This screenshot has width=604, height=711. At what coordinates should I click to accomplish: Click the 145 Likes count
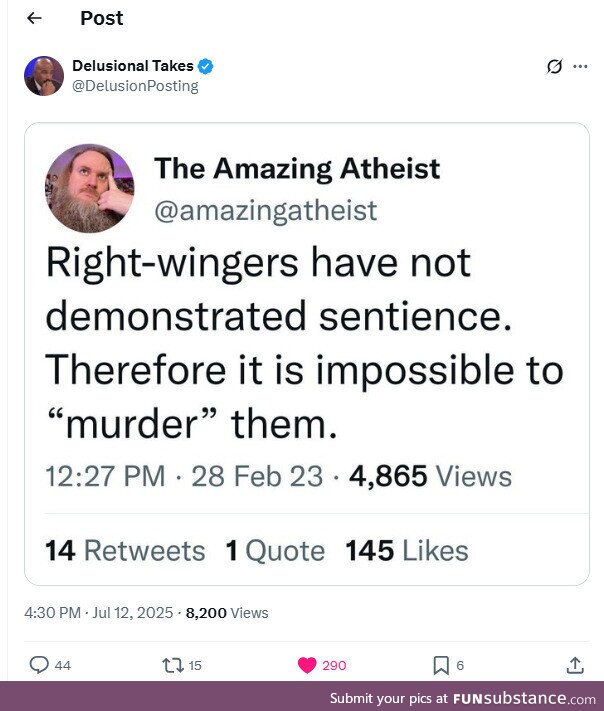coord(406,550)
